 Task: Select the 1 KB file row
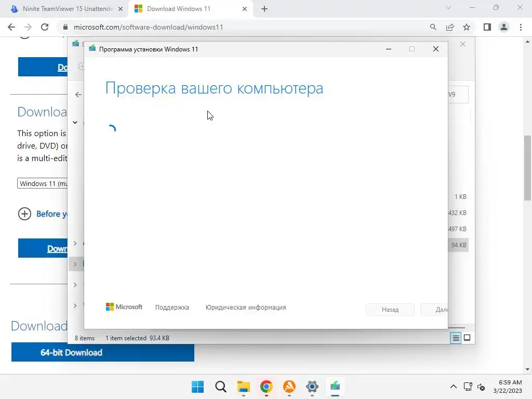click(x=458, y=197)
